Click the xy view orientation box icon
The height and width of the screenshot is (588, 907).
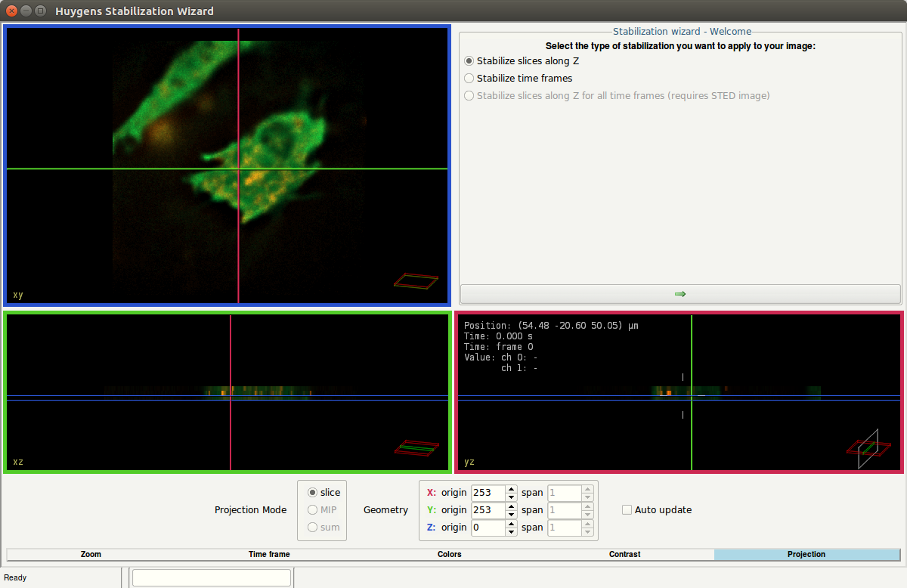coord(416,281)
